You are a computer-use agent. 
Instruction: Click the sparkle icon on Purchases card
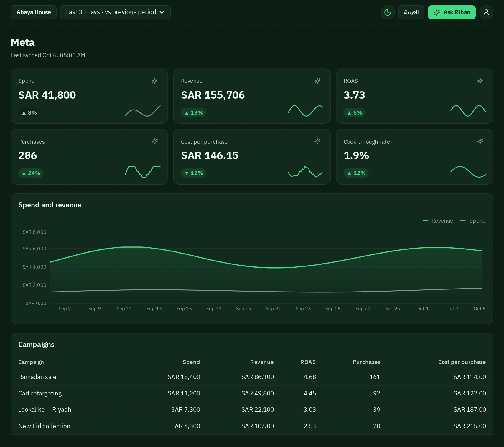click(x=155, y=141)
